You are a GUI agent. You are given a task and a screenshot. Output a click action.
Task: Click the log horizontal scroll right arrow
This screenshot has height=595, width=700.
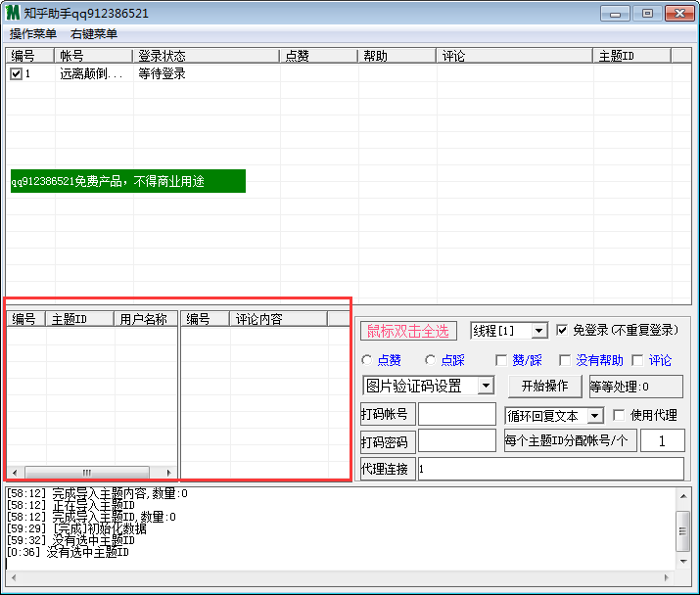(x=666, y=577)
